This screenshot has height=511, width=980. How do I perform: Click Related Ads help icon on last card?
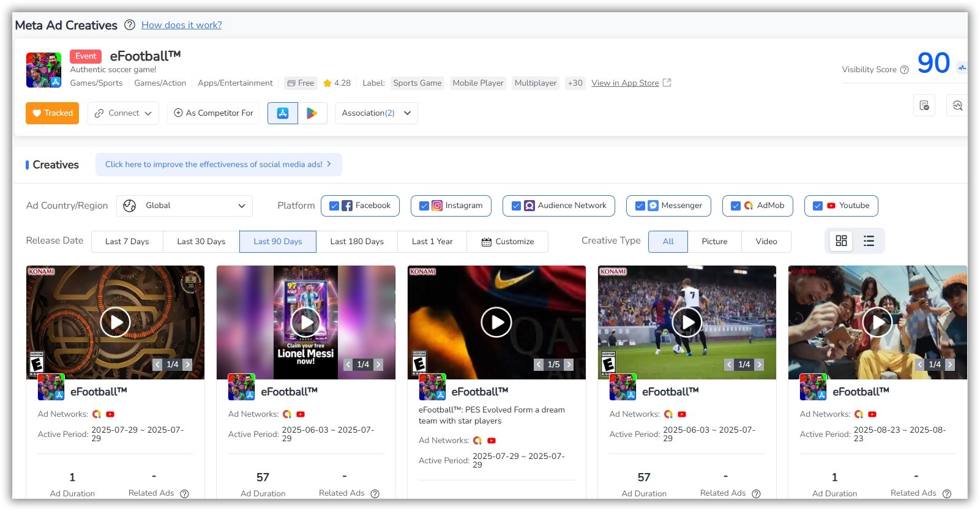pyautogui.click(x=947, y=494)
